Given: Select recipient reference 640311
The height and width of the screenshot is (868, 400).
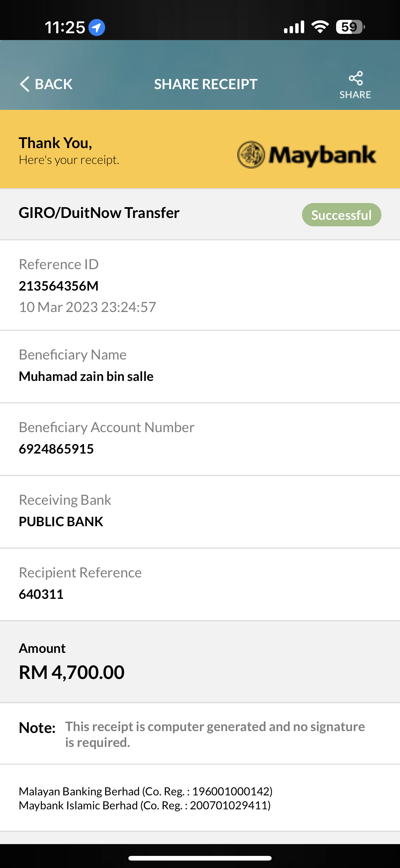Looking at the screenshot, I should pos(41,594).
